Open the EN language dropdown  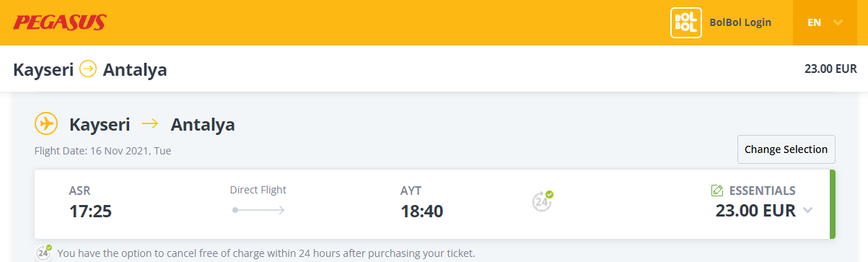click(x=825, y=22)
